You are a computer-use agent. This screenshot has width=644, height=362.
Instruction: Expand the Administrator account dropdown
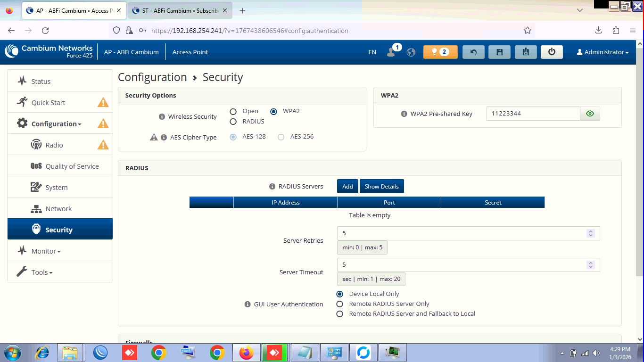tap(603, 52)
